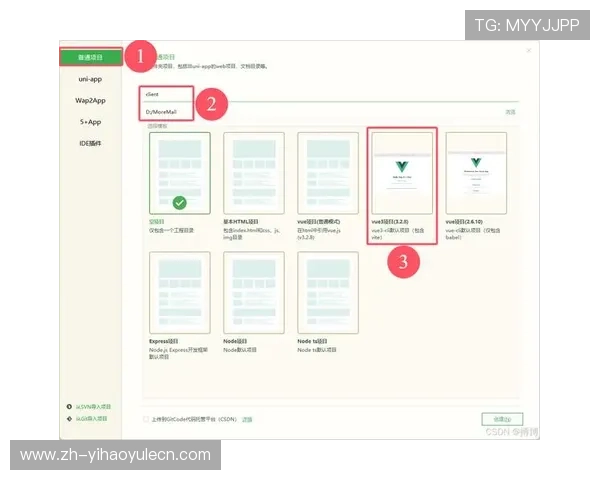
Task: Choose the Node ts项目 template
Action: pyautogui.click(x=328, y=290)
